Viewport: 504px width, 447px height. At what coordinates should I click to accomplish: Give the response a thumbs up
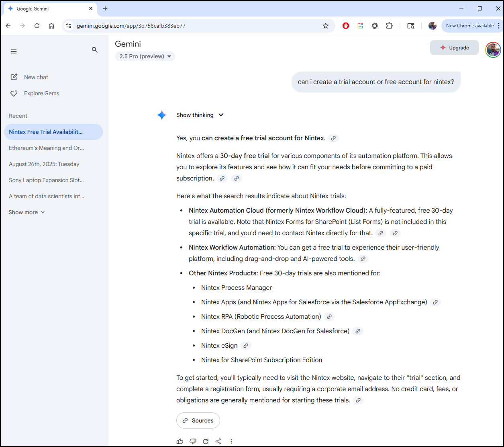[x=180, y=441]
